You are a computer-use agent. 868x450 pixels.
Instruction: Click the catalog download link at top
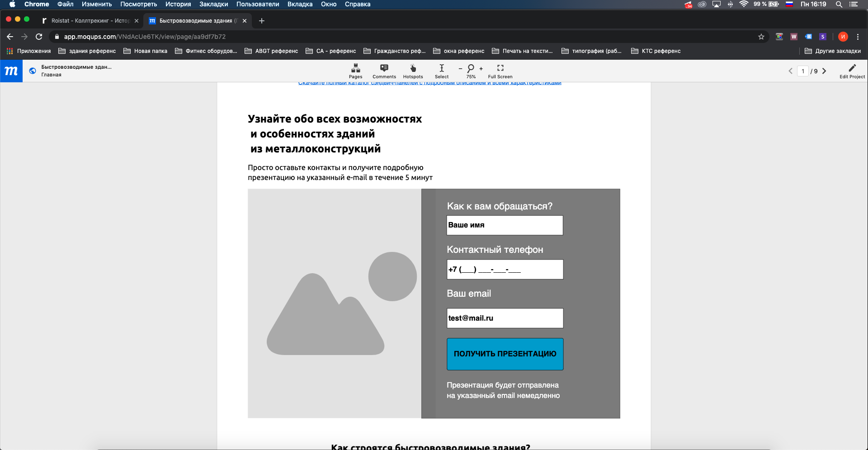[429, 84]
